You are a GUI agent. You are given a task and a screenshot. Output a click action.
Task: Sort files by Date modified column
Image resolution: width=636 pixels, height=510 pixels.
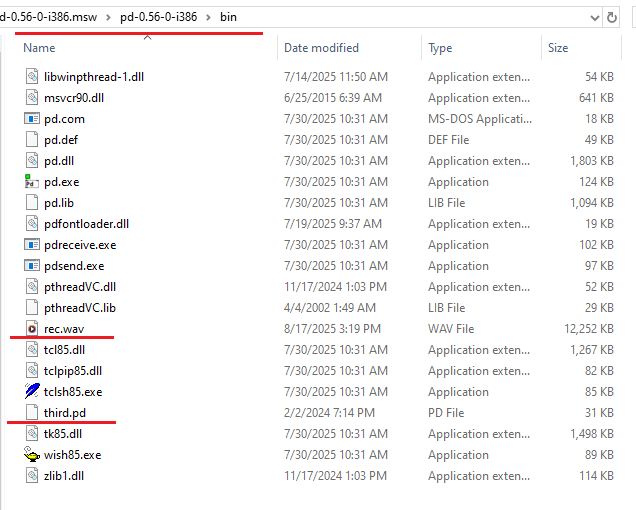click(321, 48)
